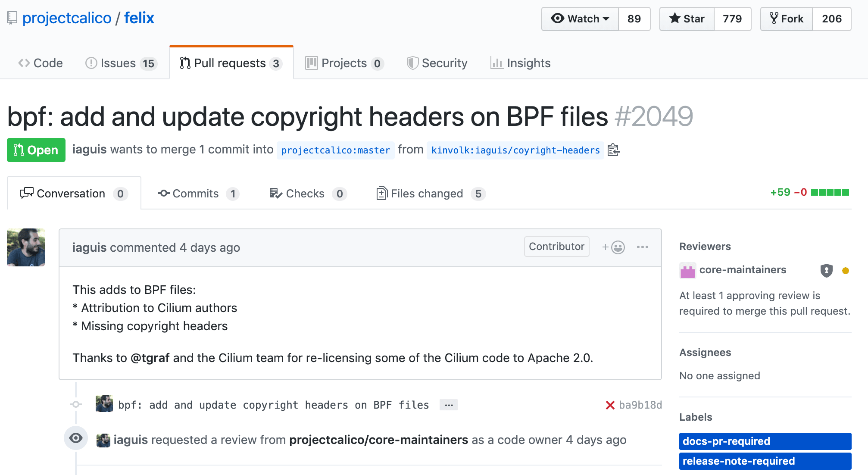Click the green Open status badge

coord(36,150)
